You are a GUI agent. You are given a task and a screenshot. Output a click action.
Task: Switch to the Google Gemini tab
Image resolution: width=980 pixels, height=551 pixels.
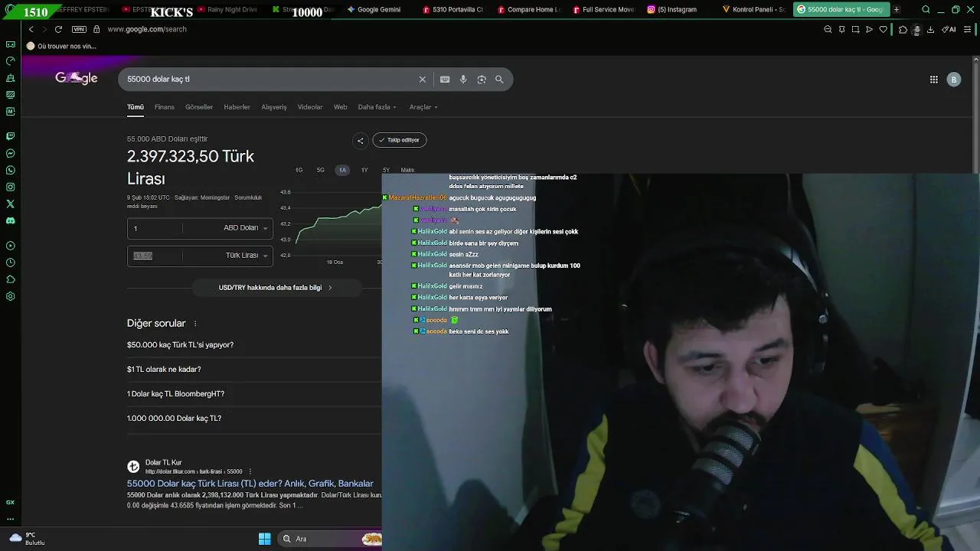click(x=374, y=9)
